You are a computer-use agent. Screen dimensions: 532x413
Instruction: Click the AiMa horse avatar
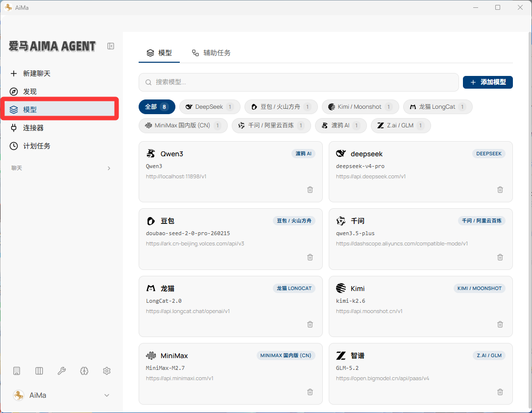[19, 395]
